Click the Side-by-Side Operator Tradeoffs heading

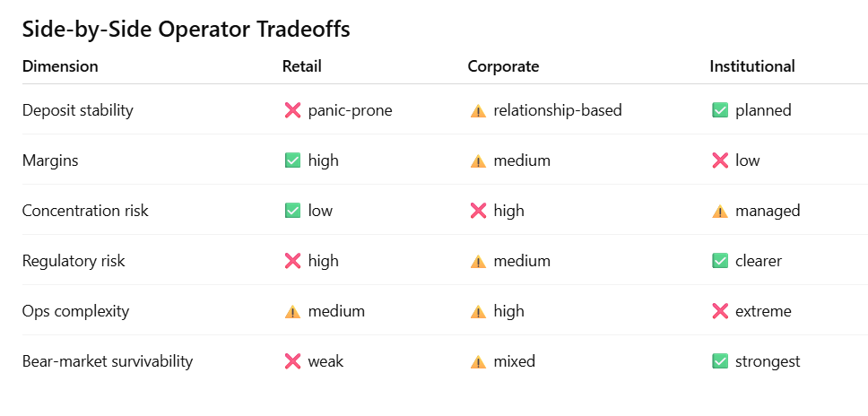186,29
